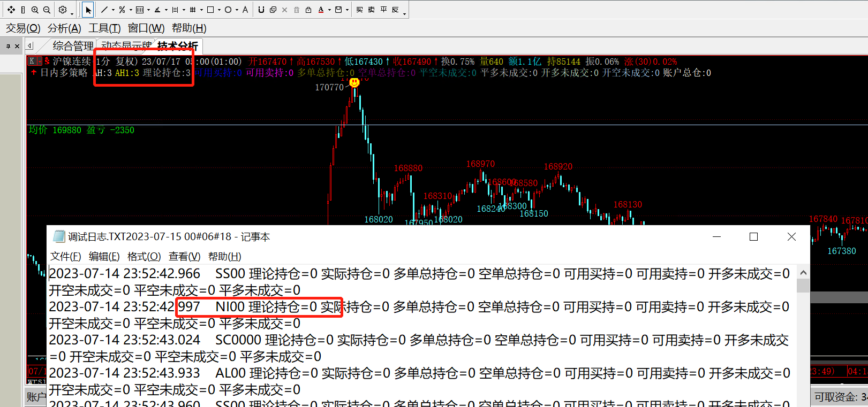Switch to the 动态显示牌 tab
This screenshot has height=407, width=868.
click(x=127, y=46)
